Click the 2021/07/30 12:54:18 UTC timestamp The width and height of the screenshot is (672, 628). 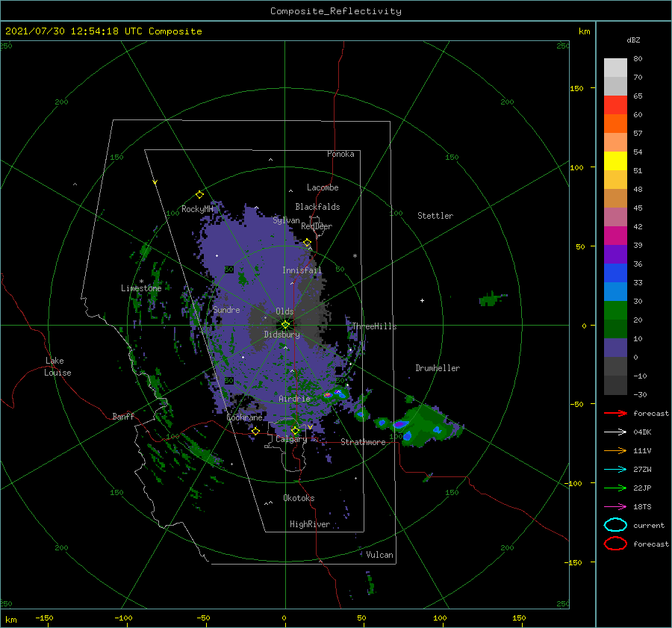74,31
